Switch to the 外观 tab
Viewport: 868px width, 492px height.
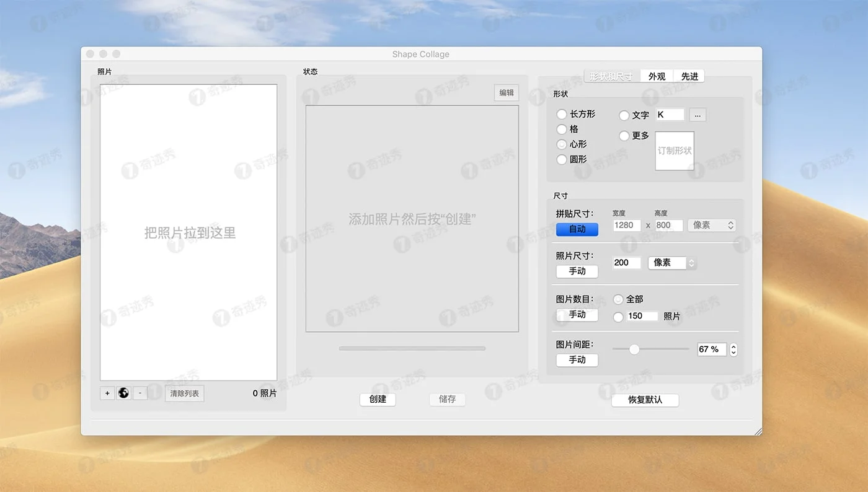[657, 76]
